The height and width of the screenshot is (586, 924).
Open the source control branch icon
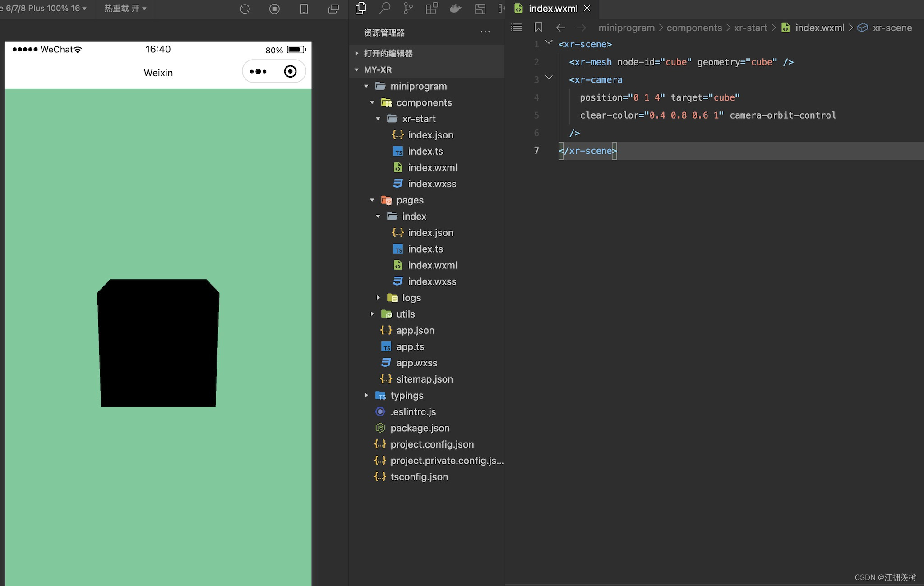408,8
